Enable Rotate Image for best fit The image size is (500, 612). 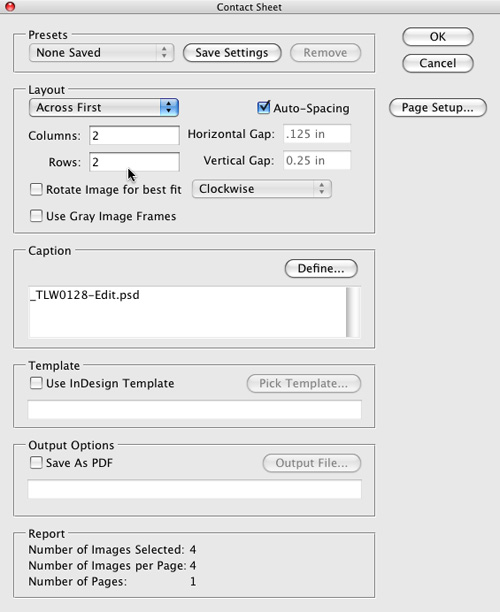click(x=36, y=190)
